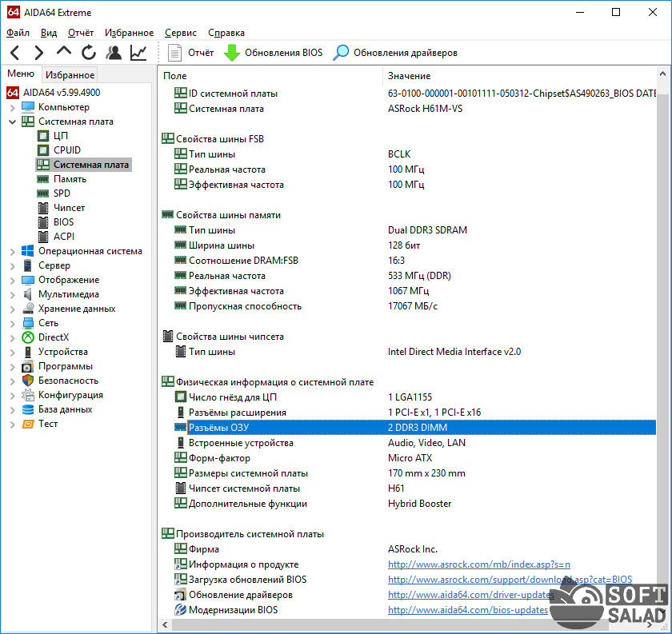Screen dimensions: 672x634
Task: Select the Чипсет tree item
Action: pos(69,208)
